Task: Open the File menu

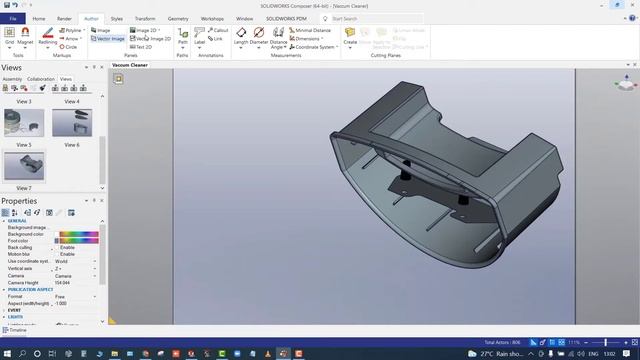Action: [x=13, y=18]
